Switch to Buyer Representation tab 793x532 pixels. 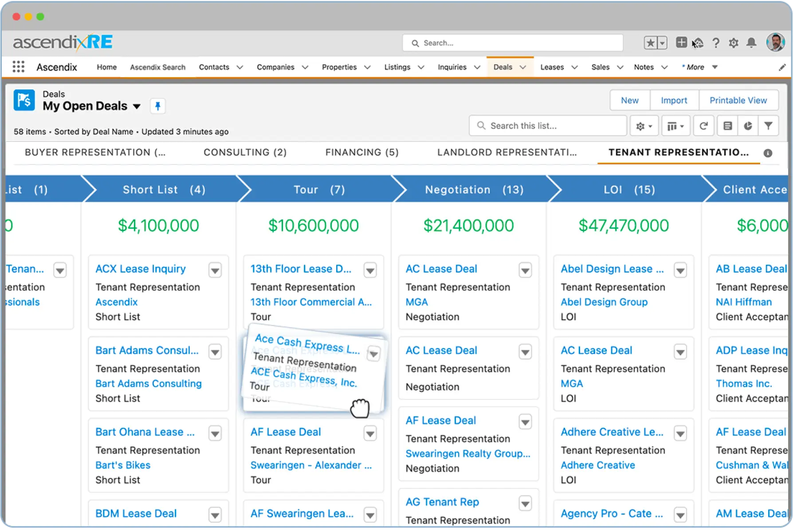tap(95, 153)
